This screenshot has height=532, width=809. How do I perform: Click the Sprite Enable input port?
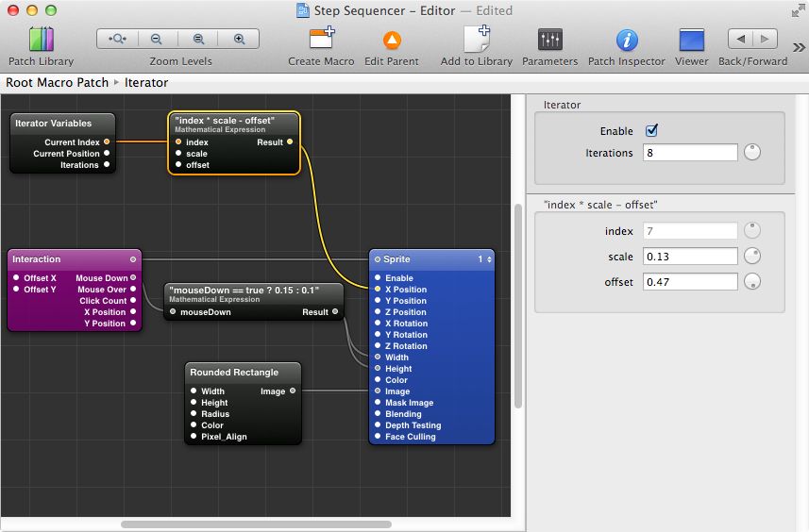click(x=378, y=278)
